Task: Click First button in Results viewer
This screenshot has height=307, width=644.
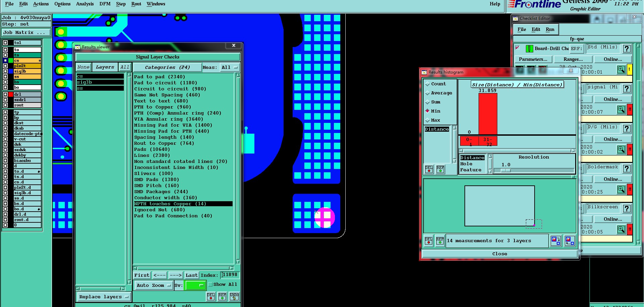Action: click(x=142, y=275)
